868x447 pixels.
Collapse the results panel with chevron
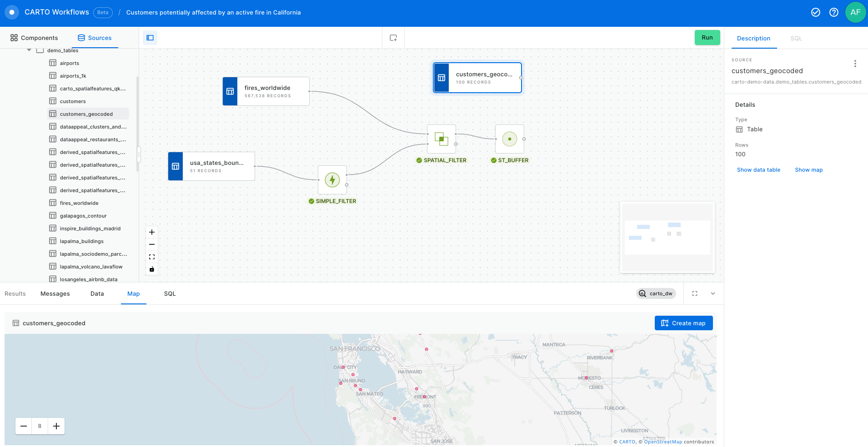(712, 293)
